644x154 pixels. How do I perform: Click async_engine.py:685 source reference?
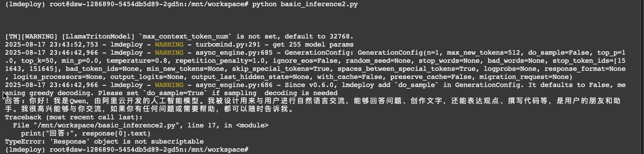point(234,52)
